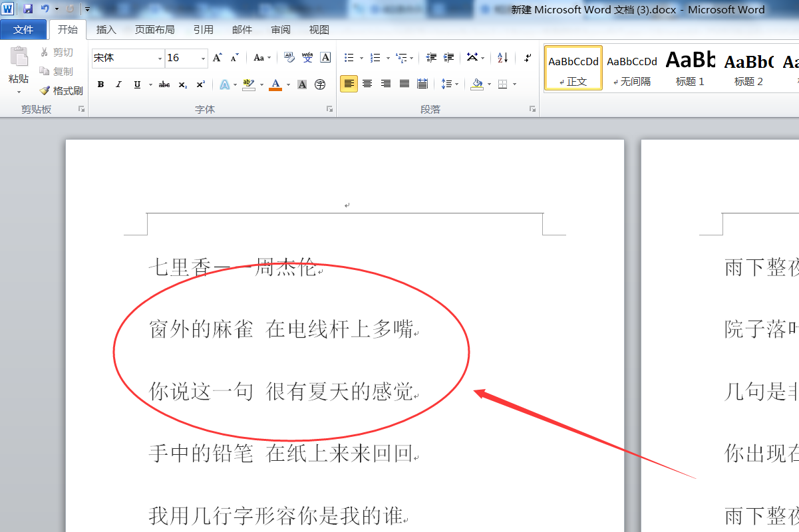The image size is (799, 532).
Task: Open the Clipboard (剪贴板) dialog launcher
Action: [x=82, y=109]
